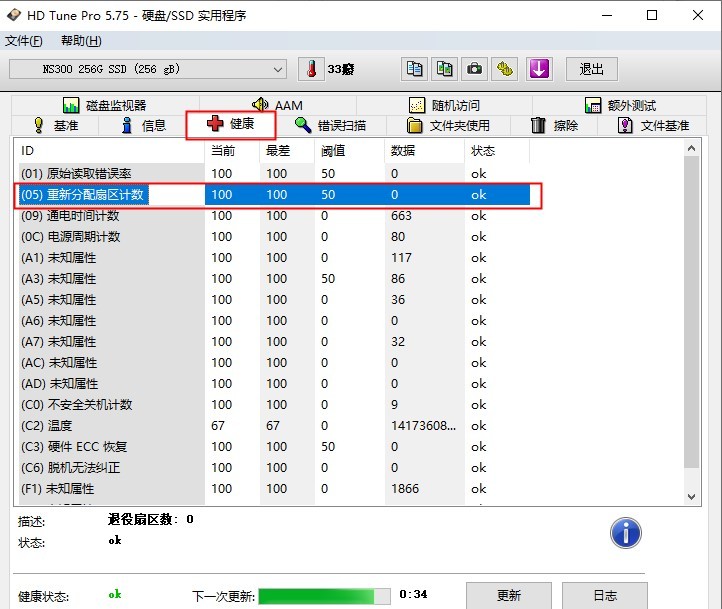
Task: Switch to the 磁盘监视器 tab
Action: 104,105
